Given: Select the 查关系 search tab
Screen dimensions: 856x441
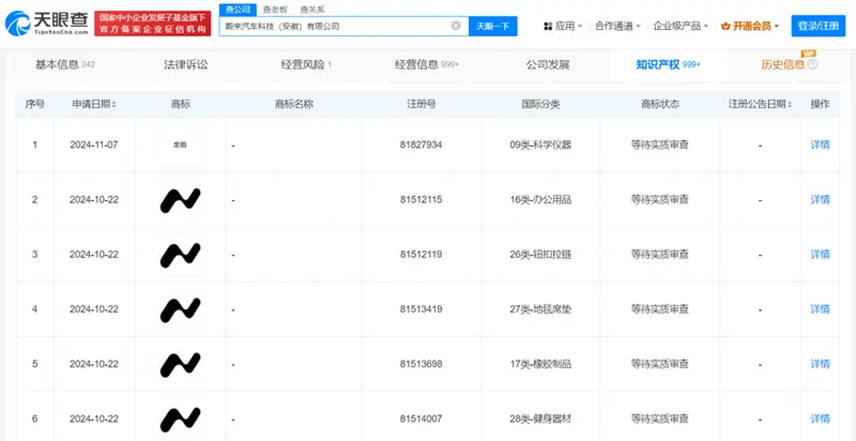Looking at the screenshot, I should pos(311,8).
